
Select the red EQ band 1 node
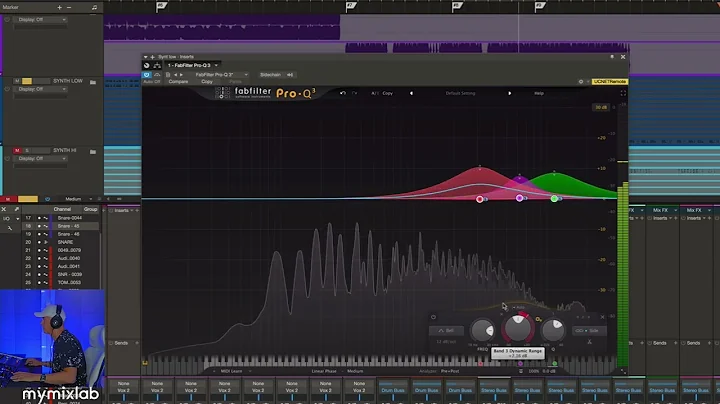pyautogui.click(x=479, y=199)
